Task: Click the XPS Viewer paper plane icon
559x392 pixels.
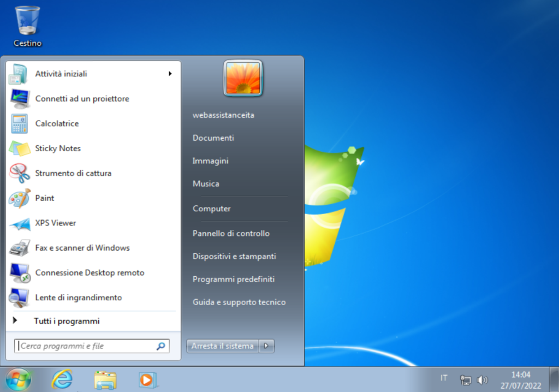Action: pos(20,224)
